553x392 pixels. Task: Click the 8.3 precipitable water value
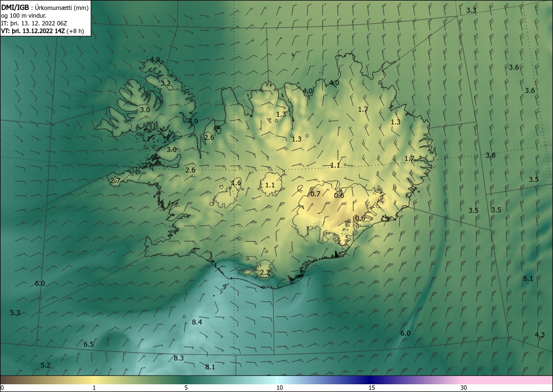pos(179,358)
